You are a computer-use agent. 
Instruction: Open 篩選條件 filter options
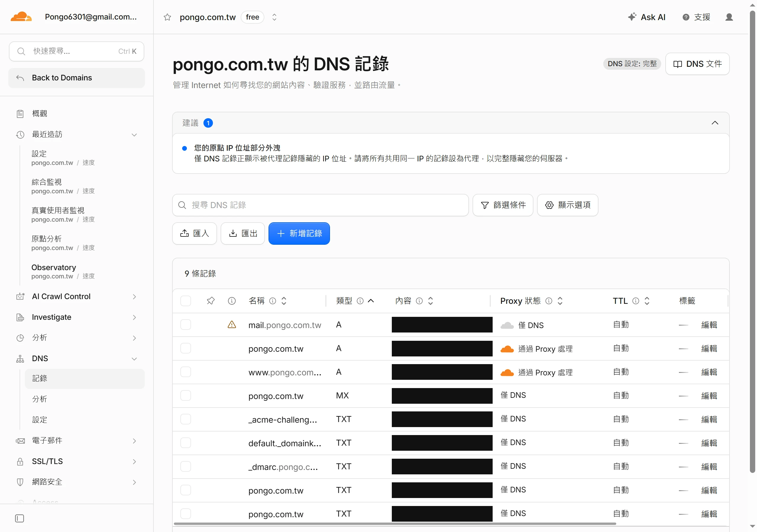click(x=502, y=205)
